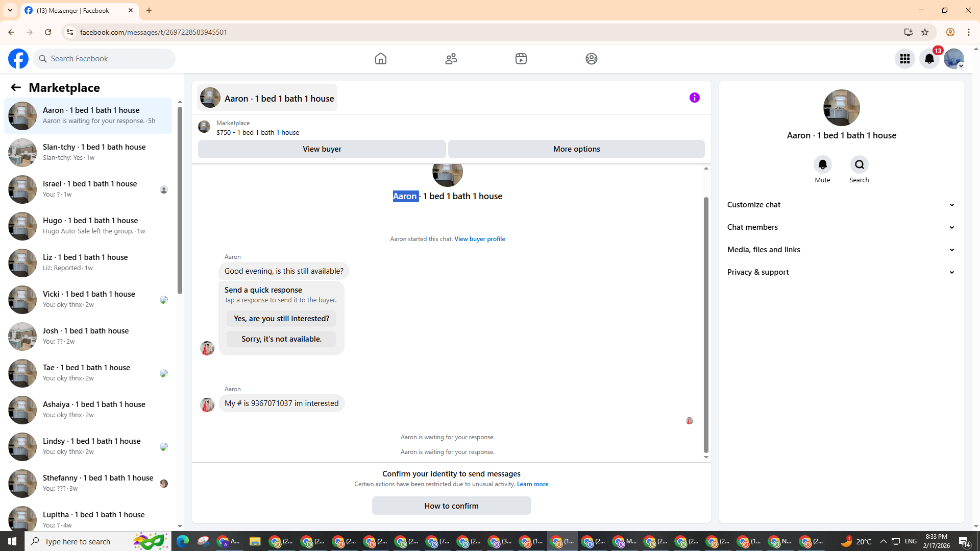Open new browser tab
The image size is (980, 551).
point(149,10)
